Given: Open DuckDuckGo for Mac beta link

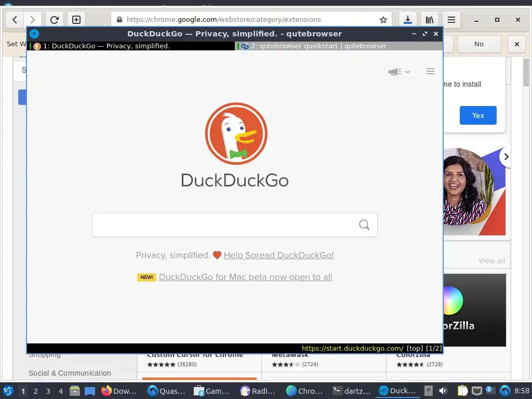Looking at the screenshot, I should pos(245,277).
